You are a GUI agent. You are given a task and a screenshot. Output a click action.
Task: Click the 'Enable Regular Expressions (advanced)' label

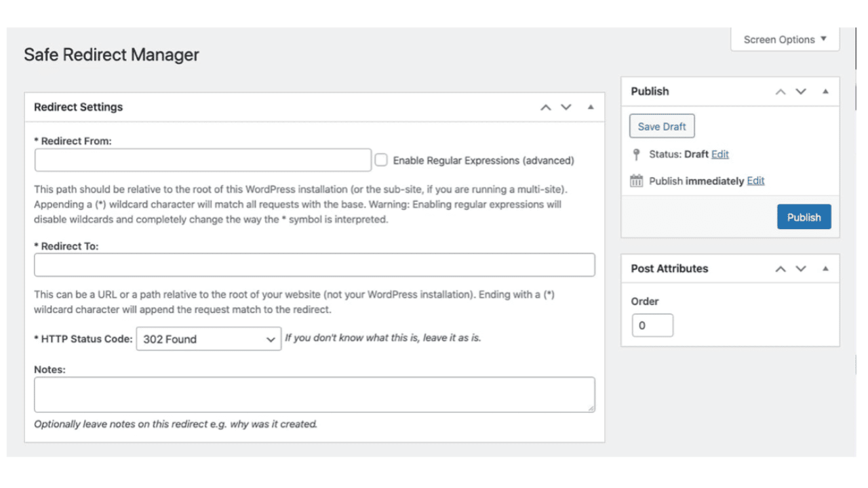[x=484, y=161]
